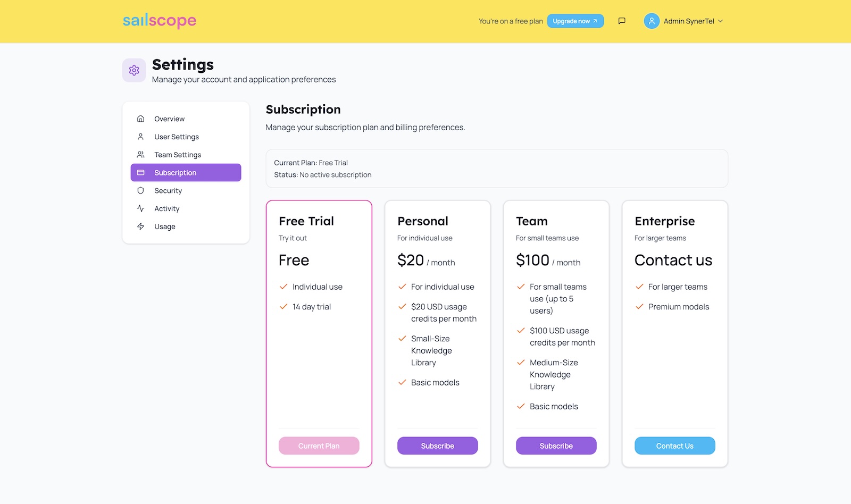Open the chat message icon in header

pos(622,21)
